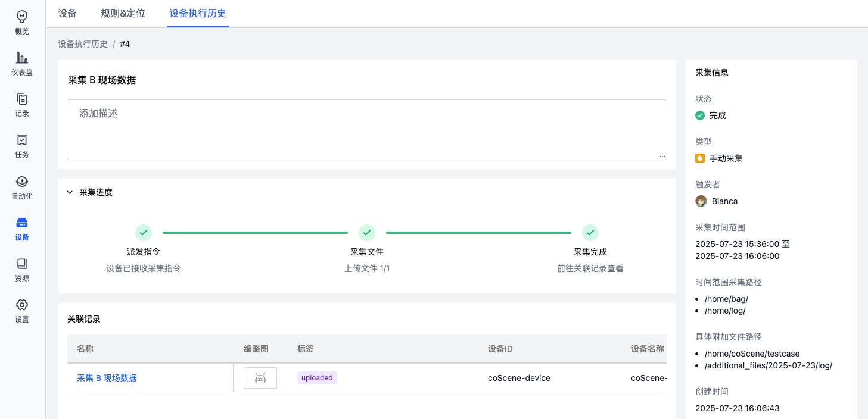
Task: Click the 上传文件 1/1 progress text
Action: (367, 268)
